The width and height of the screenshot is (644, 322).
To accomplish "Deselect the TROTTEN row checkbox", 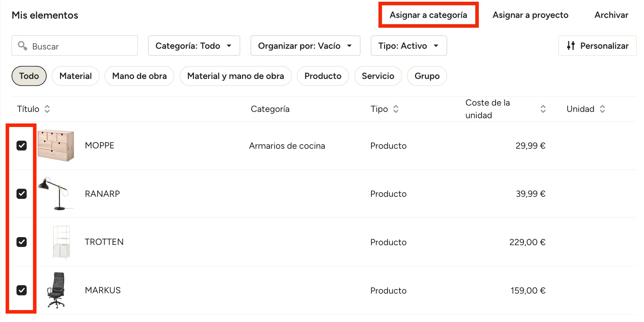I will pos(22,242).
